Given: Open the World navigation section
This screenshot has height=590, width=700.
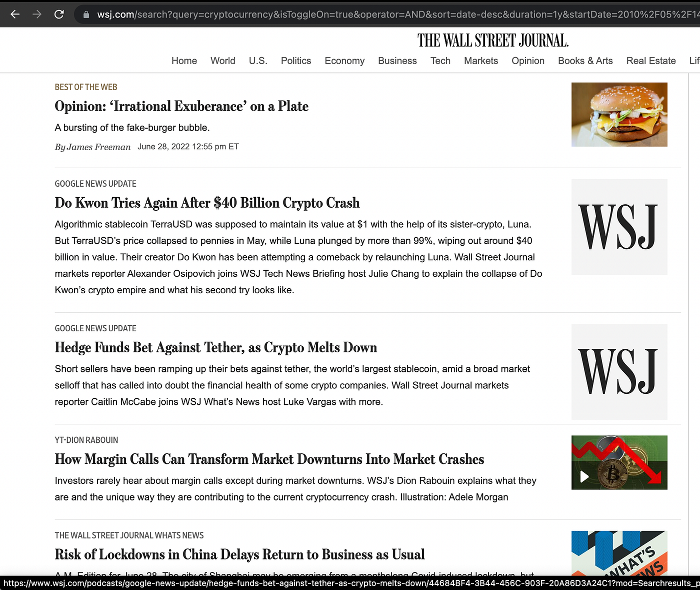Looking at the screenshot, I should click(222, 61).
